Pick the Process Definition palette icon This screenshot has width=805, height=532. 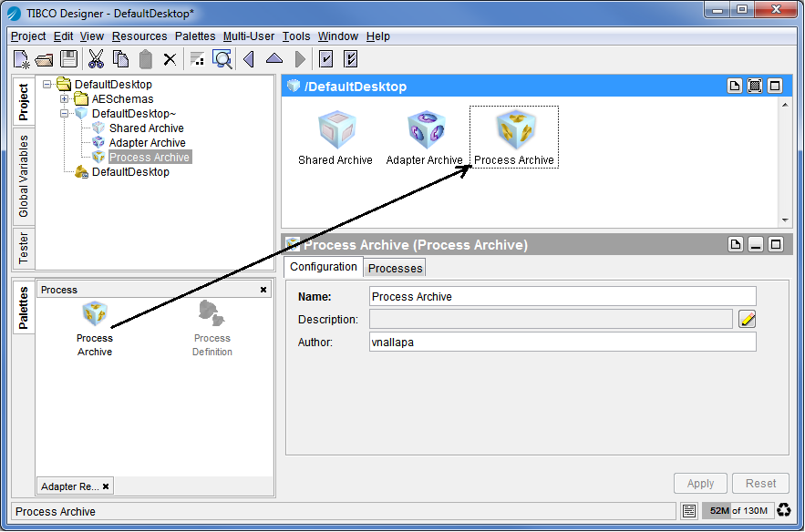212,313
